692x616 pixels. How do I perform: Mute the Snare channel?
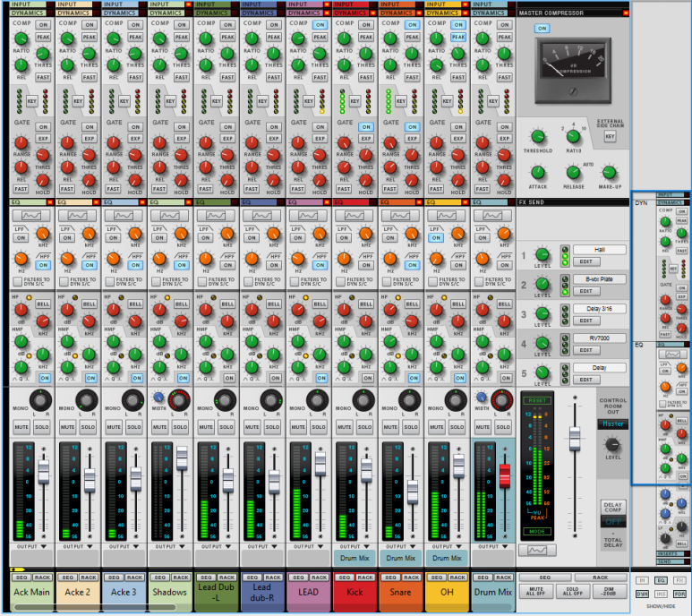click(389, 429)
